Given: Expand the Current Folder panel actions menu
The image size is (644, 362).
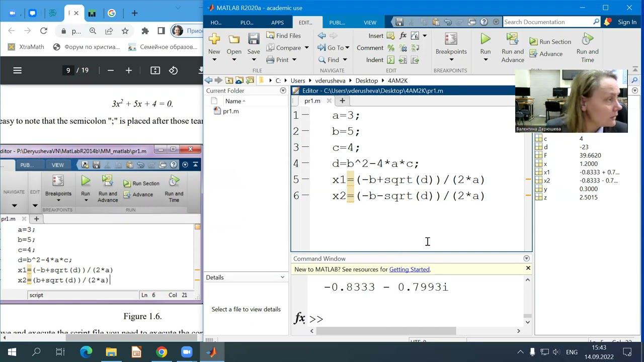Looking at the screenshot, I should [283, 90].
